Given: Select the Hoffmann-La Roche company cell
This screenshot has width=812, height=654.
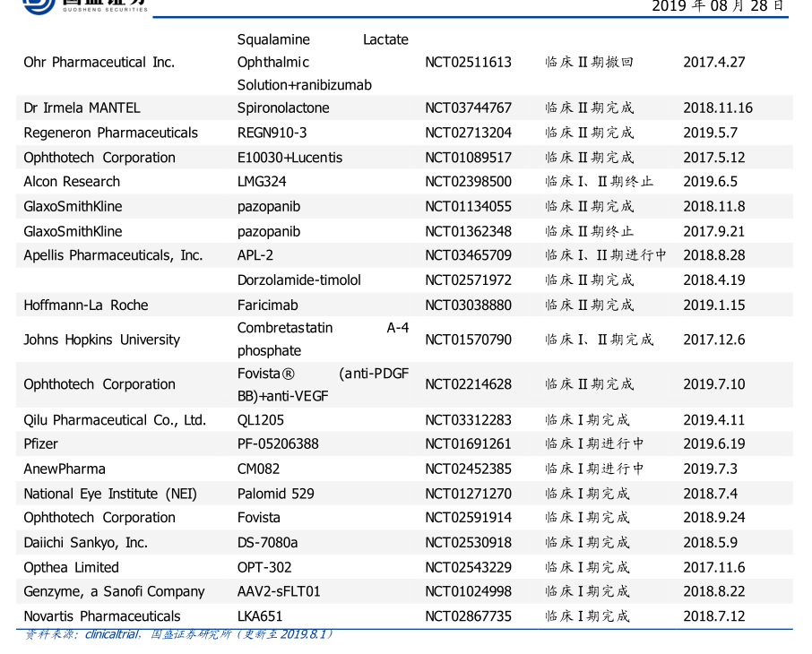Looking at the screenshot, I should (86, 305).
